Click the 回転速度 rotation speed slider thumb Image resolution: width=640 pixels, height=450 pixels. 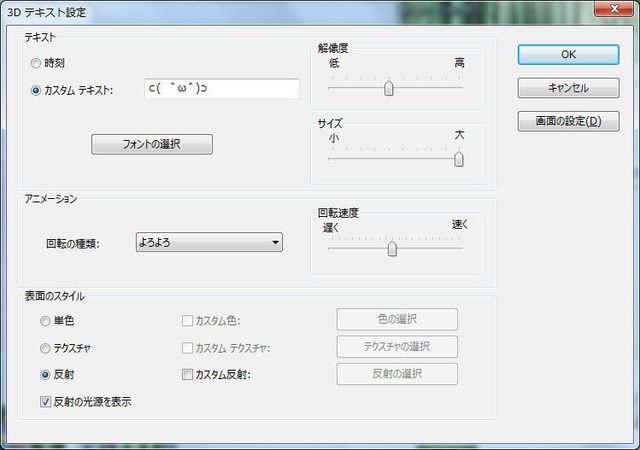tap(392, 248)
